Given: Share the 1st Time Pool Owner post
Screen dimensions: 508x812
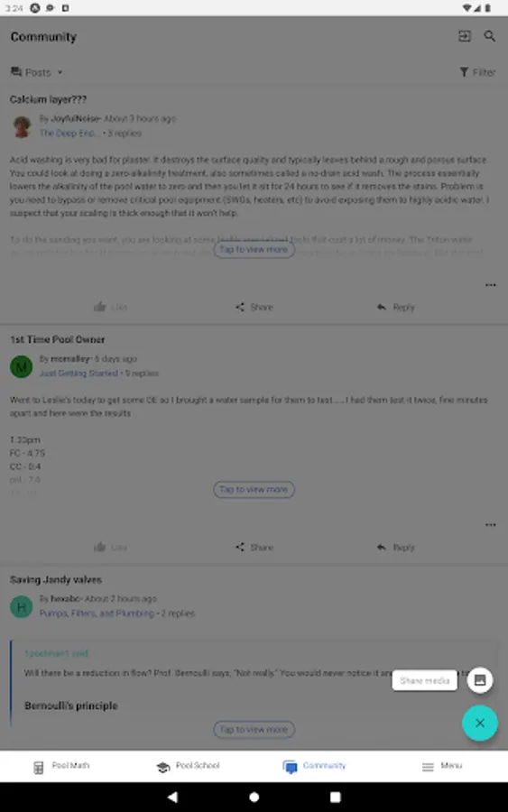Looking at the screenshot, I should 254,548.
